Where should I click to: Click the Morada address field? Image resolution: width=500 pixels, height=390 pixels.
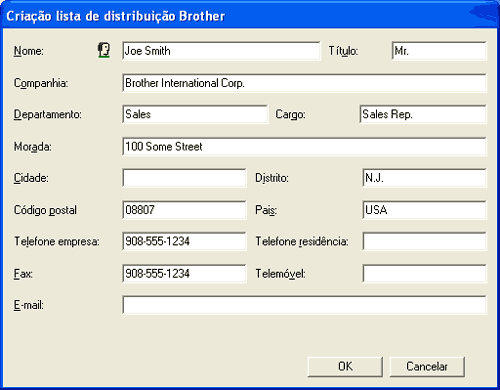click(304, 146)
